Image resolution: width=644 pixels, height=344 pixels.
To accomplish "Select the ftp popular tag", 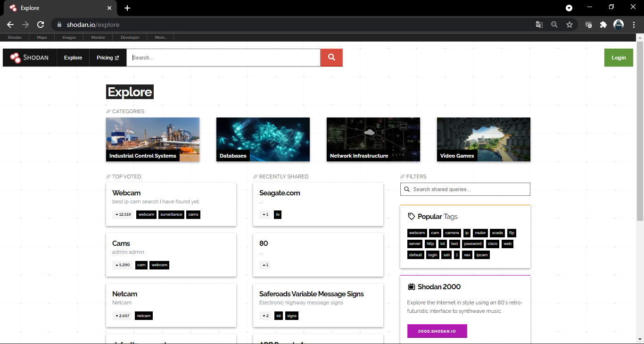I will tap(512, 233).
